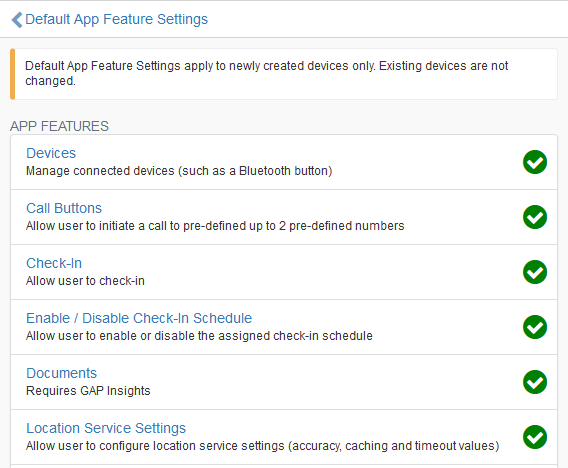Go back using the chevron arrow
The width and height of the screenshot is (568, 468).
[x=17, y=20]
